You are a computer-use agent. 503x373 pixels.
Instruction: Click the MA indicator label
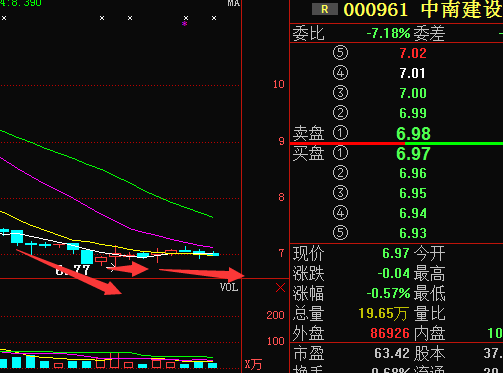[x=234, y=3]
